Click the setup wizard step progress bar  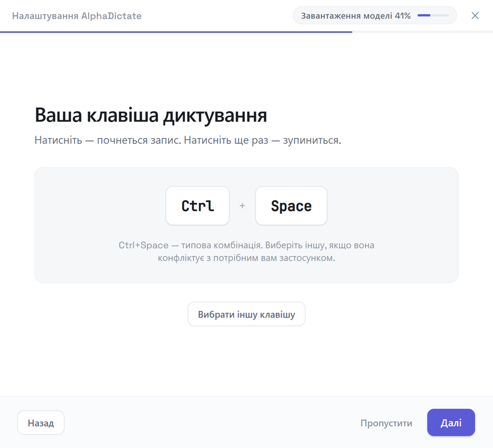point(246,32)
